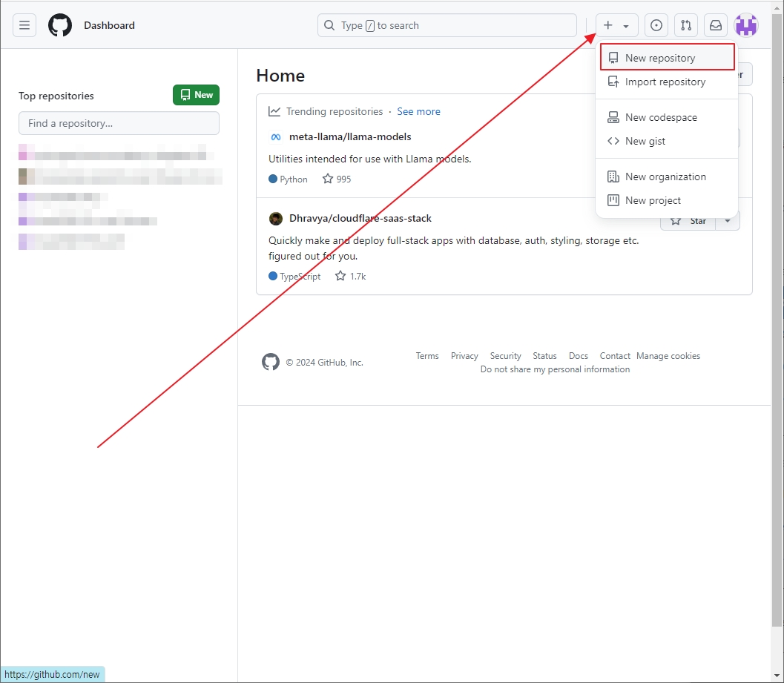This screenshot has width=784, height=683.
Task: Select New organization from the menu
Action: [x=667, y=176]
